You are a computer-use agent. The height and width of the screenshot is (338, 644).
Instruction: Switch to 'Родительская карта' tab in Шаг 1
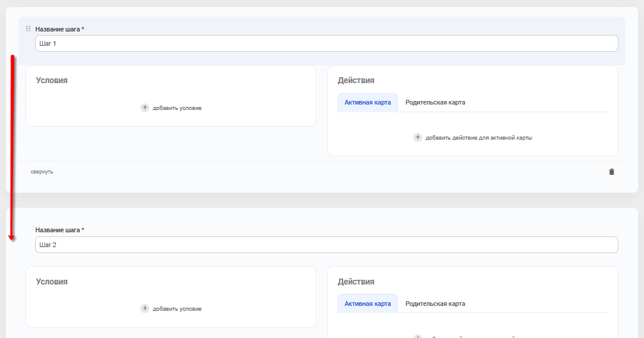pos(435,102)
